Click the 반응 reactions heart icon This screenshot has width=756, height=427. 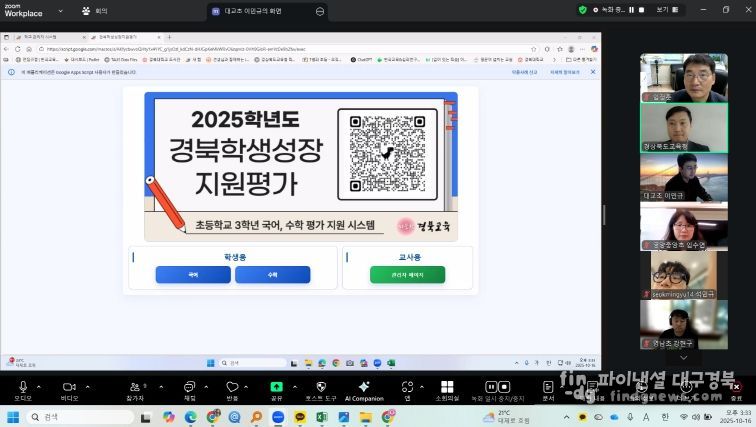pos(232,386)
